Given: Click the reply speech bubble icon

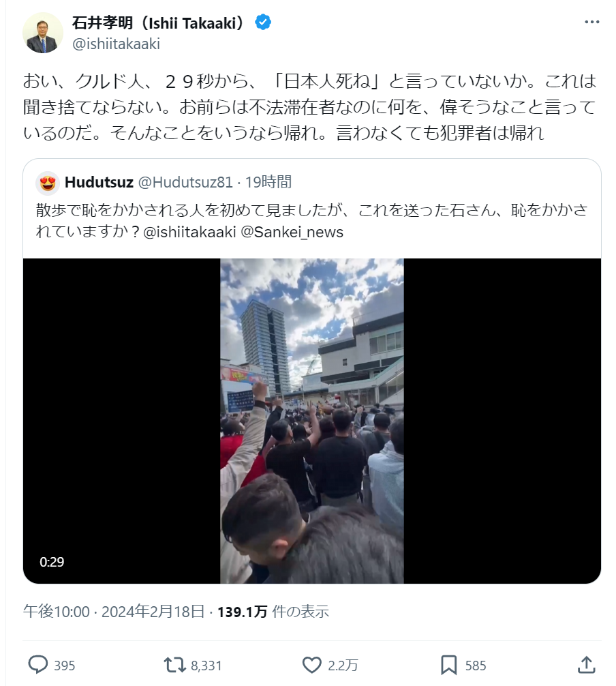Looking at the screenshot, I should [38, 665].
